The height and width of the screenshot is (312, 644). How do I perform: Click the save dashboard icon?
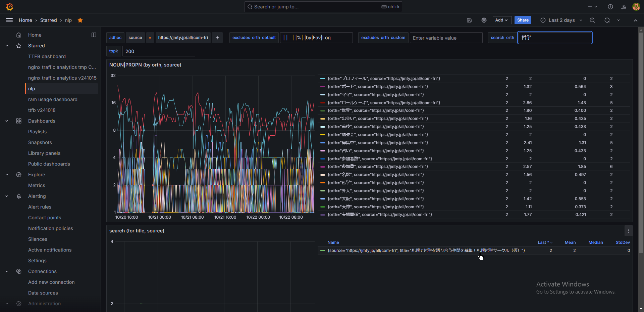tap(469, 20)
